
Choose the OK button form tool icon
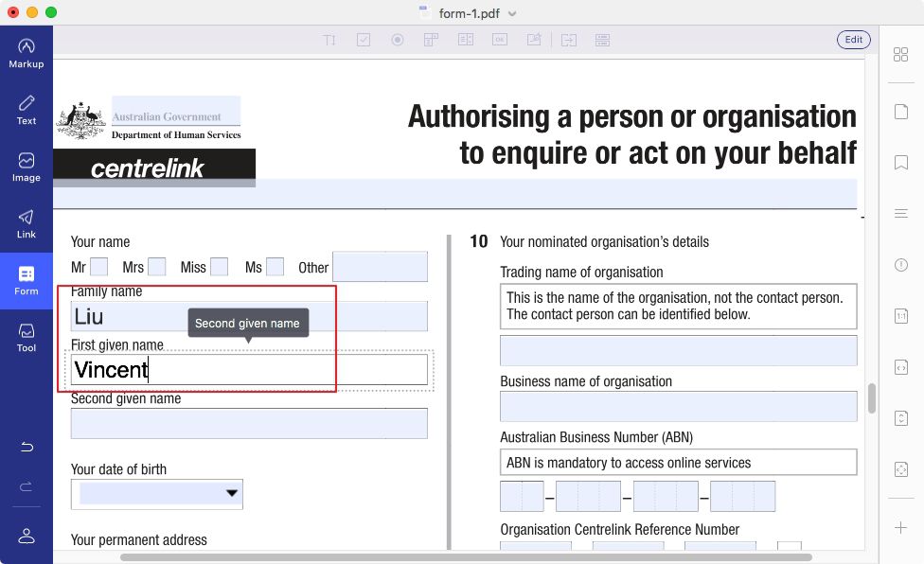coord(500,40)
